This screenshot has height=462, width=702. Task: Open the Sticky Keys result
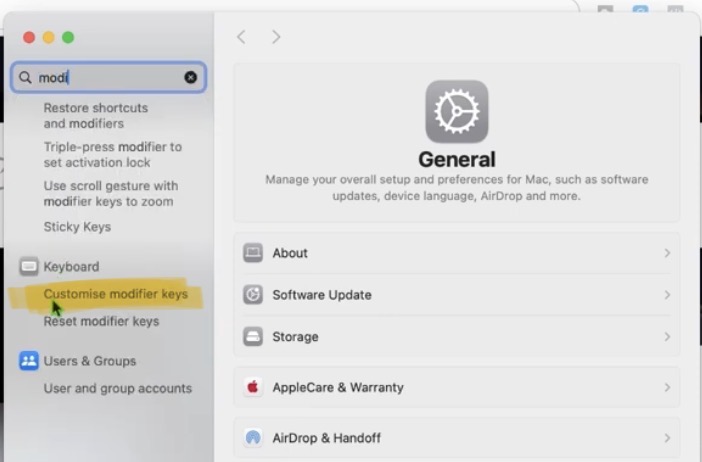[77, 227]
